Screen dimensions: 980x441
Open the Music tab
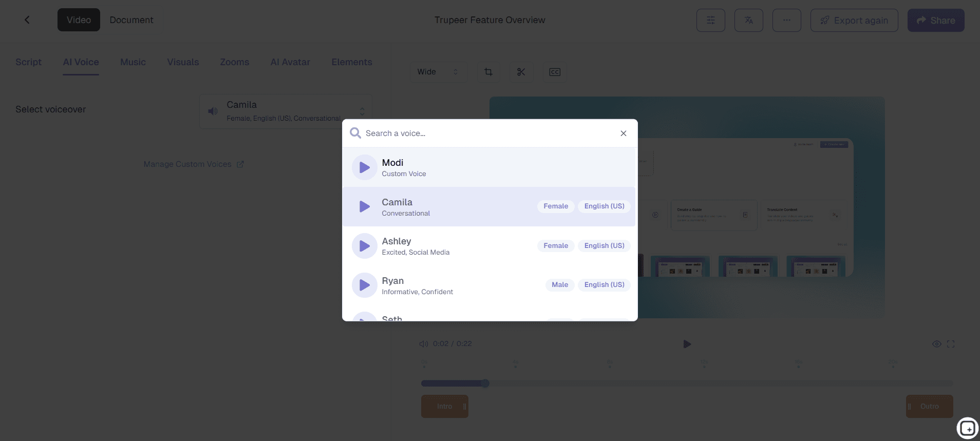(x=133, y=62)
